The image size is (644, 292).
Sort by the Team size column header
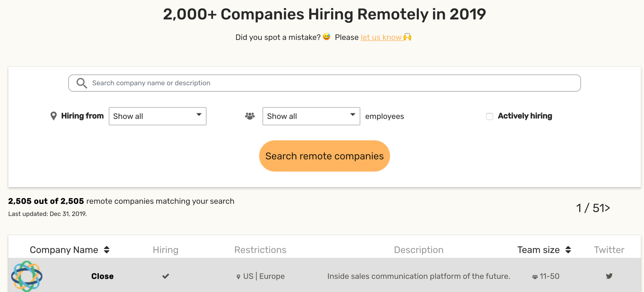coord(538,250)
